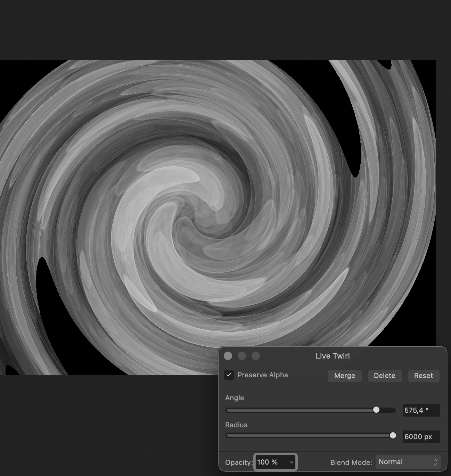Reset the Live Twirl settings
Image resolution: width=451 pixels, height=476 pixels.
point(424,376)
